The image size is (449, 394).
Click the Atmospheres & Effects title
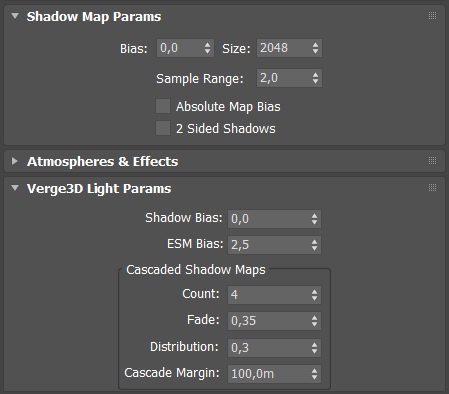[103, 162]
